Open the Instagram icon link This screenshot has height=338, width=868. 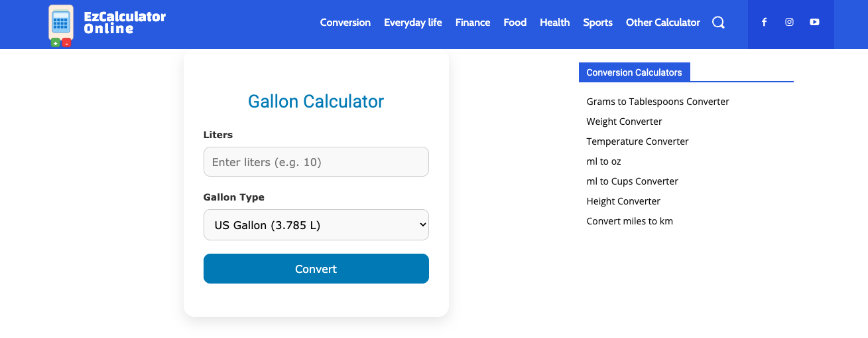click(789, 22)
